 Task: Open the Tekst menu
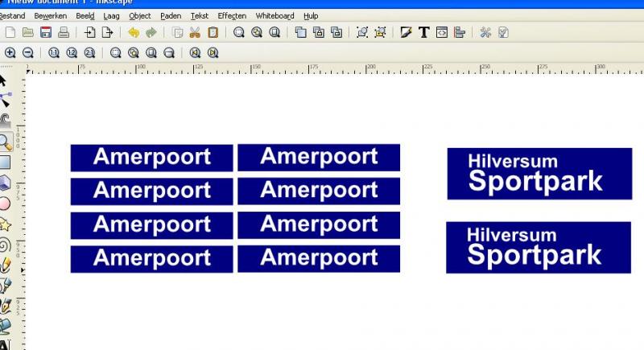[199, 15]
